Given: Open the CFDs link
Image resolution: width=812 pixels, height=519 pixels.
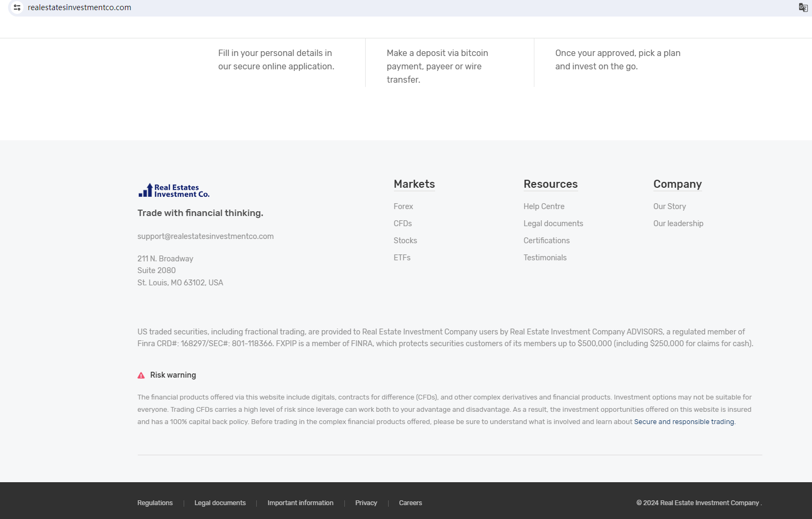Looking at the screenshot, I should 403,223.
